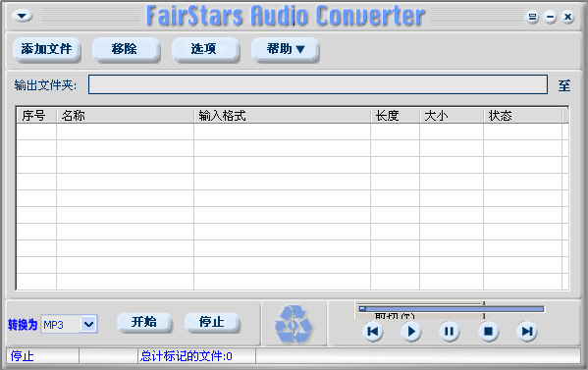Click the 至 browse folder button
Viewport: 588px width, 370px height.
(564, 85)
